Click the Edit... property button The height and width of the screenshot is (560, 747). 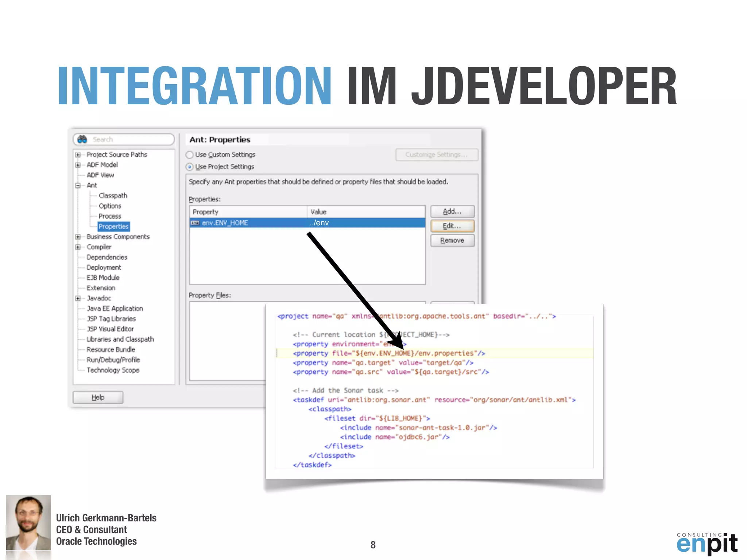click(452, 226)
